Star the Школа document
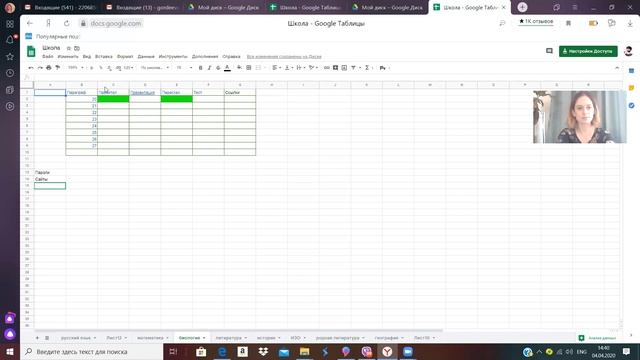The width and height of the screenshot is (640, 360). click(69, 48)
